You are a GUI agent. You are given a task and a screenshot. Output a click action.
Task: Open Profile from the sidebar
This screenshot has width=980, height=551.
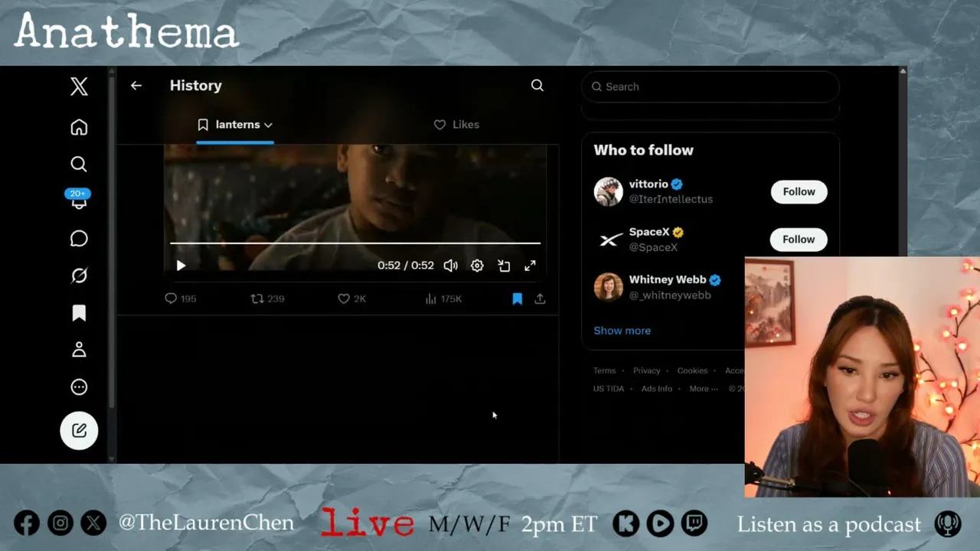79,350
